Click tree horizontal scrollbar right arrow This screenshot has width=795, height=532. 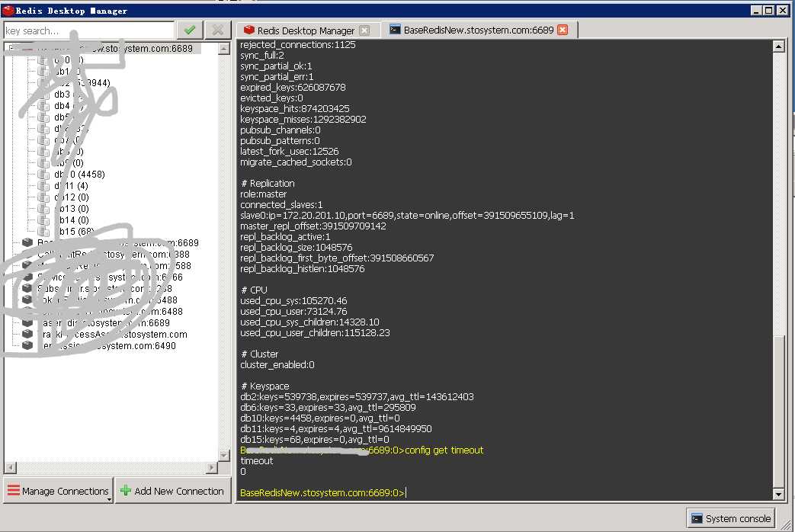[x=213, y=467]
